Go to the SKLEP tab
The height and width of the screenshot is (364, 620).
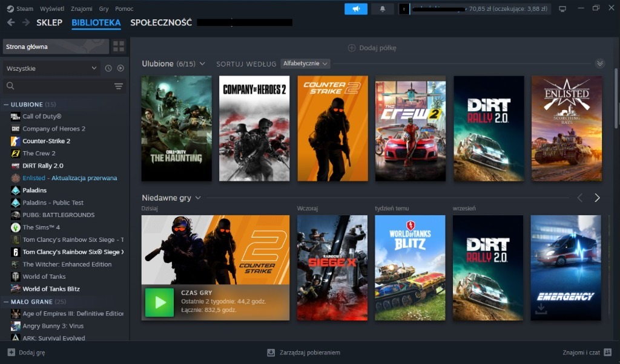click(50, 22)
